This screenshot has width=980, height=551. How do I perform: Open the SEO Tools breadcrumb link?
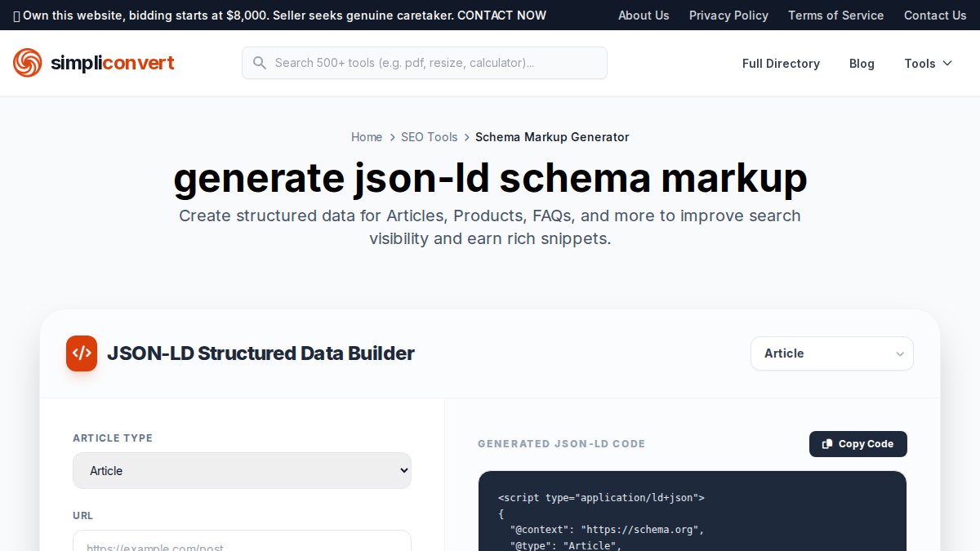430,137
